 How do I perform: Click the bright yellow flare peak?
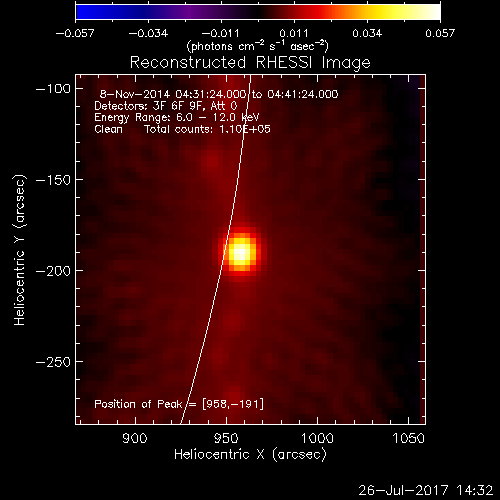coord(240,253)
